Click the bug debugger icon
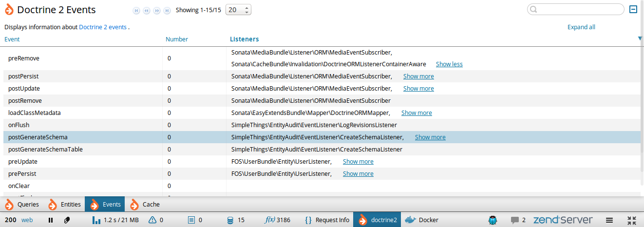 pyautogui.click(x=493, y=220)
